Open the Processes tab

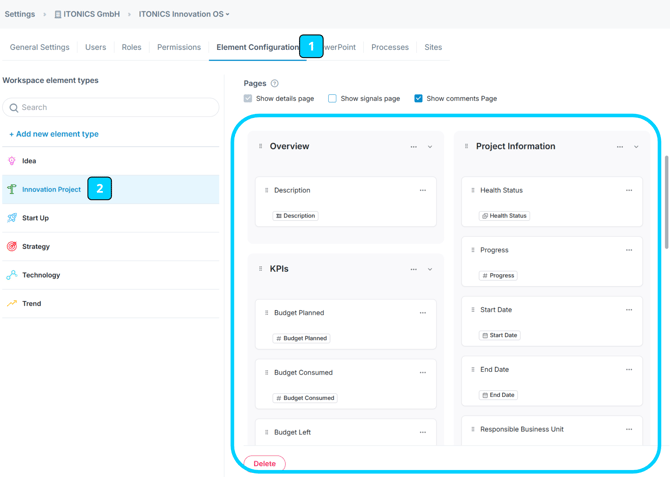389,47
